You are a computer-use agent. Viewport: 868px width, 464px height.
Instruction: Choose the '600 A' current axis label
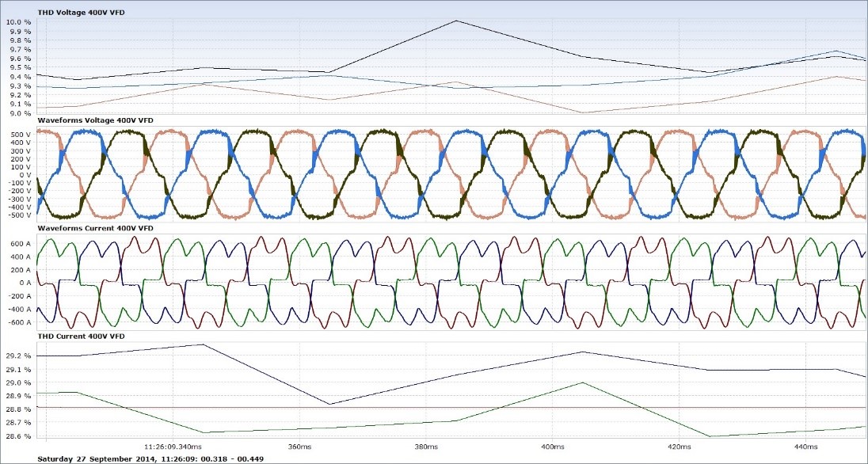pyautogui.click(x=21, y=244)
